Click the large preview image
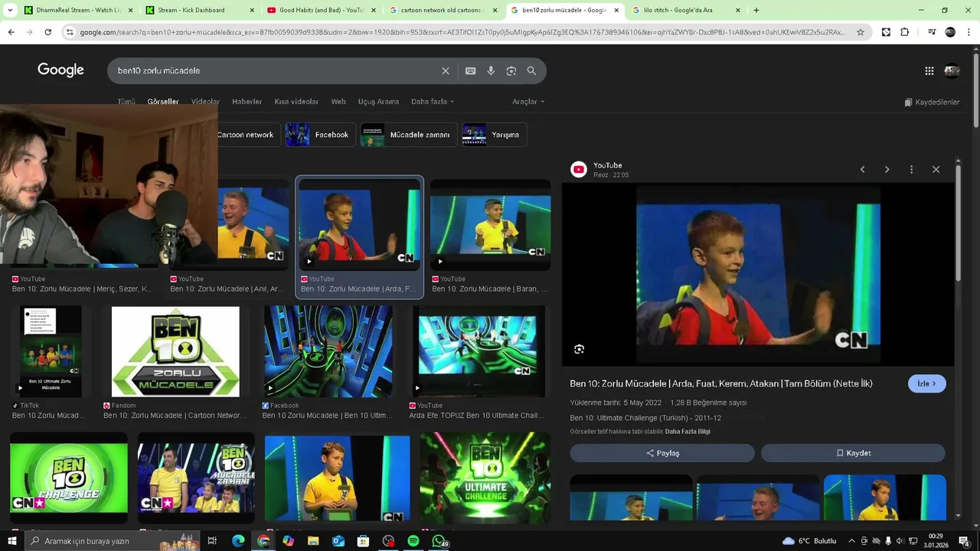This screenshot has width=980, height=551. coord(758,275)
